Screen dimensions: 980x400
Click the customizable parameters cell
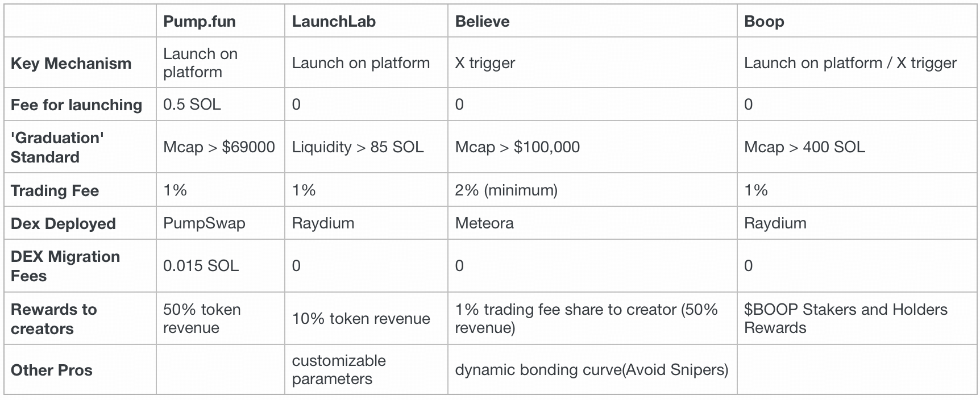point(339,370)
